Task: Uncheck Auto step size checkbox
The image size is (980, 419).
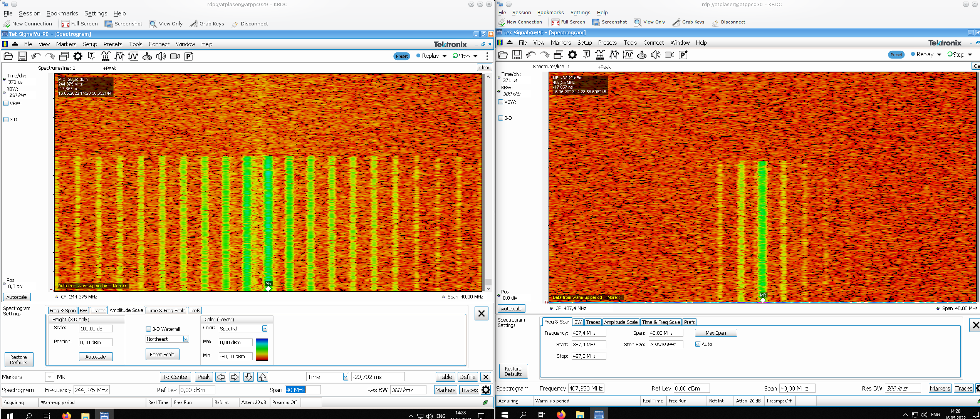Action: pyautogui.click(x=698, y=344)
